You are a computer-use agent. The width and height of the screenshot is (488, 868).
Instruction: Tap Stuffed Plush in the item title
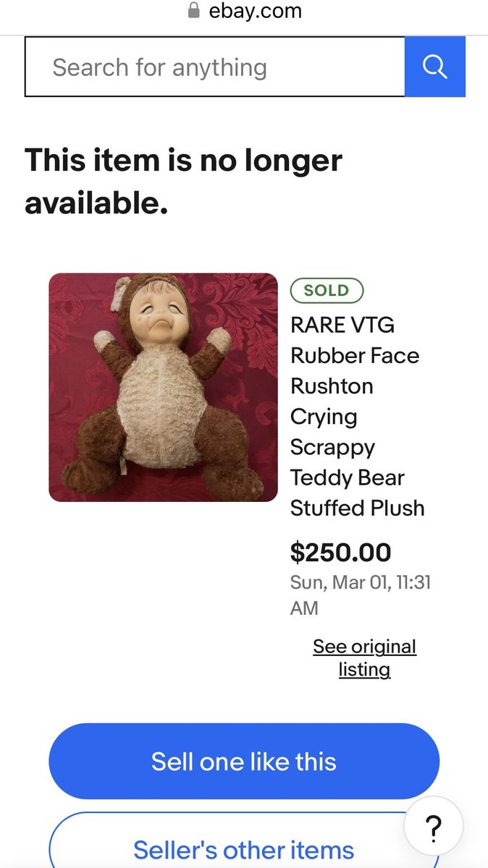click(357, 508)
